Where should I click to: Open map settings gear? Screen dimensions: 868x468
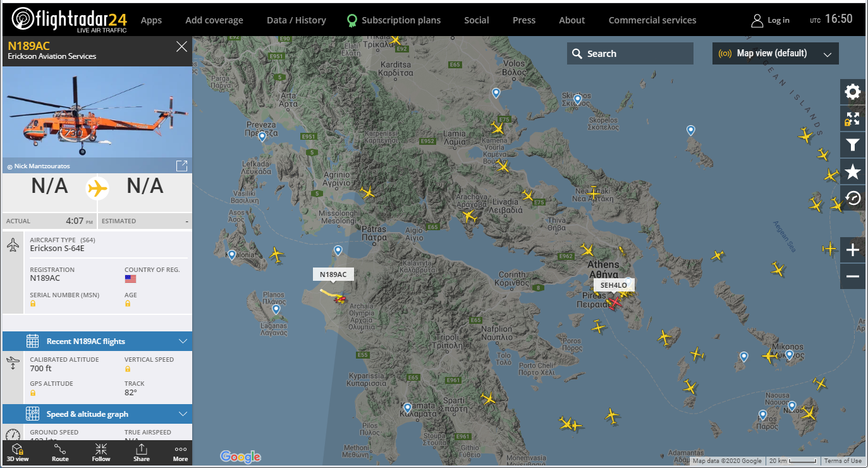(x=853, y=92)
